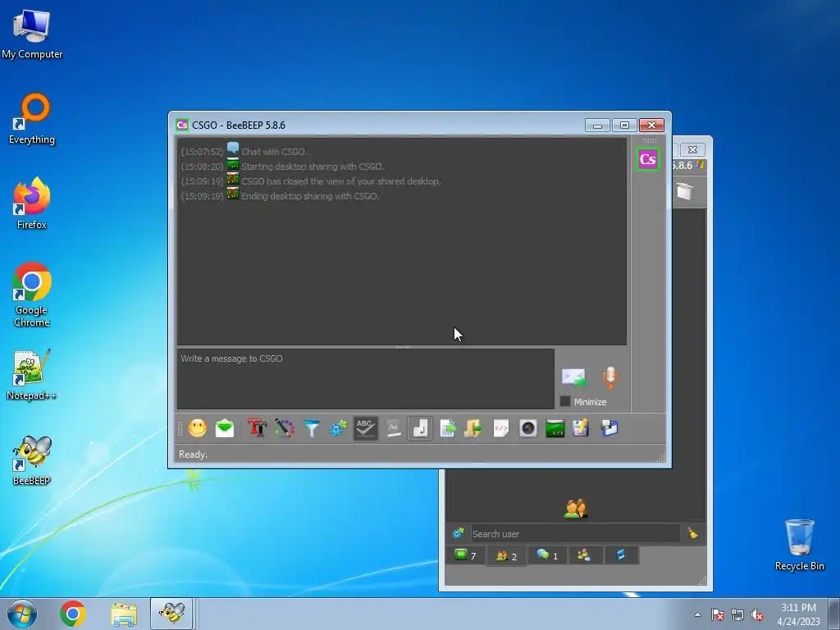The height and width of the screenshot is (630, 840).
Task: Select the Notepad++ desktop shortcut
Action: [x=32, y=374]
